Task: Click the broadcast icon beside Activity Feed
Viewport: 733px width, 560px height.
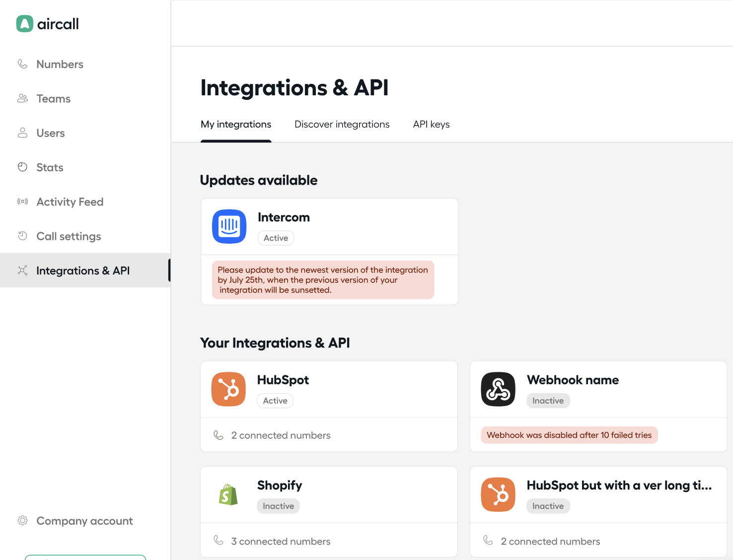Action: [x=22, y=202]
